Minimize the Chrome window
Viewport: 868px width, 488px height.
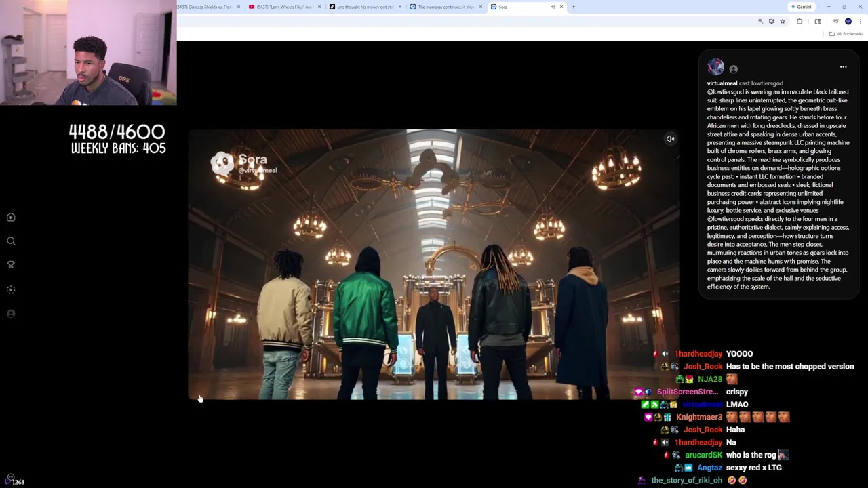pyautogui.click(x=829, y=7)
